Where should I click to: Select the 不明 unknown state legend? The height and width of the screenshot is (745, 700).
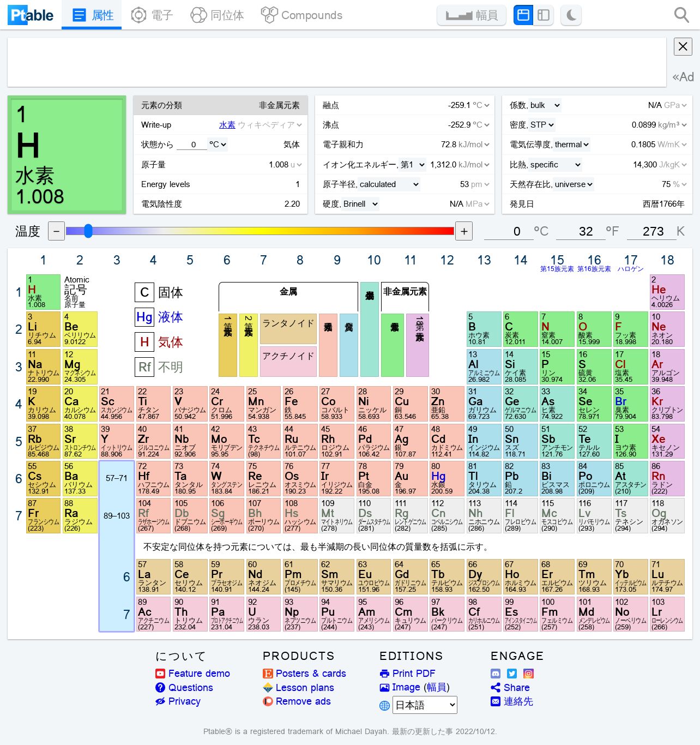coord(159,367)
